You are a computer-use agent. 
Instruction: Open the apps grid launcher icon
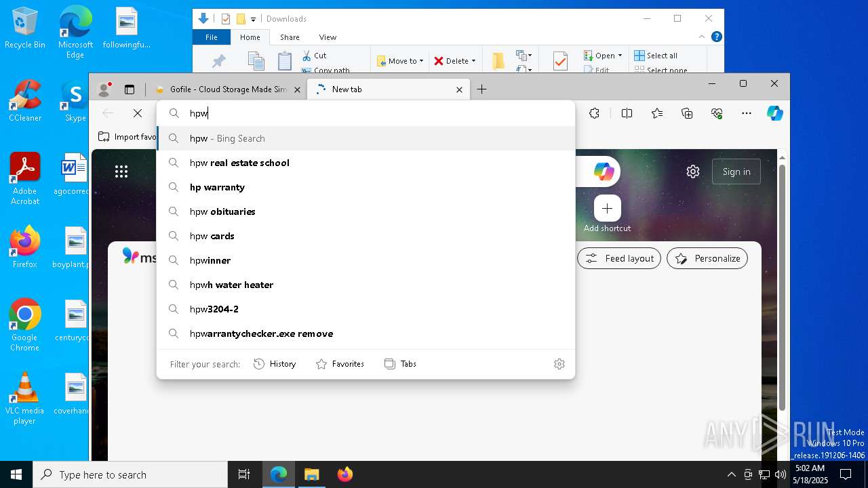(x=121, y=171)
